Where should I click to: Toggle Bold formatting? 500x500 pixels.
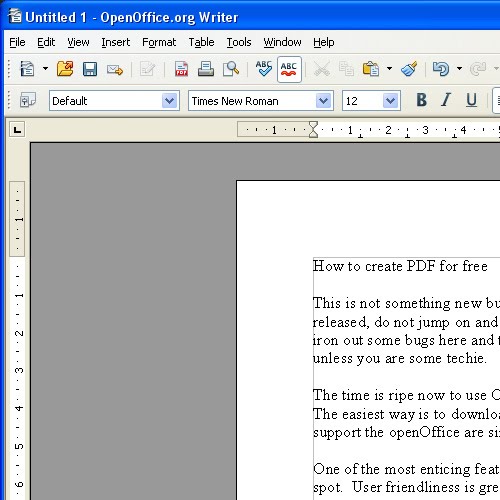pos(422,100)
